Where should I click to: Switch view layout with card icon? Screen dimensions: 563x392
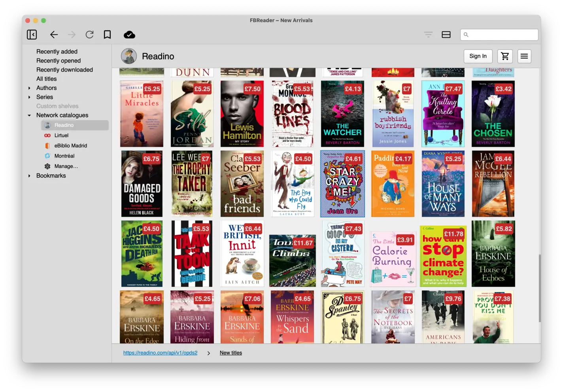point(446,35)
